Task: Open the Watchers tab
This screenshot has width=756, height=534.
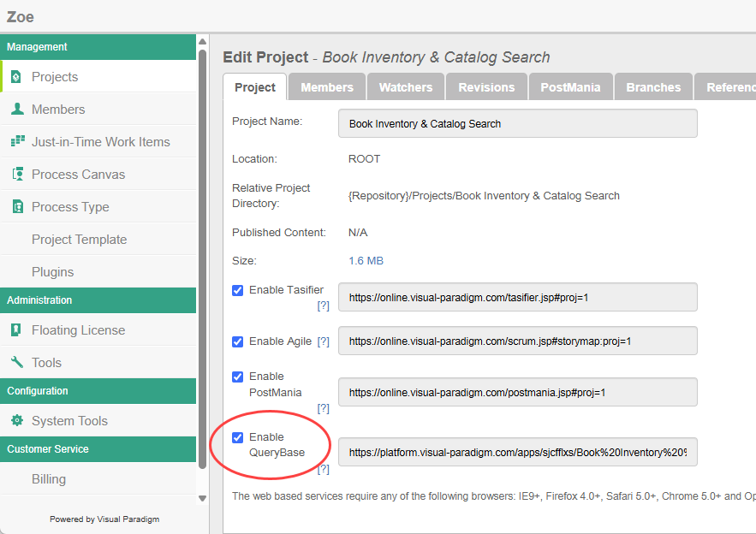Action: pos(406,87)
